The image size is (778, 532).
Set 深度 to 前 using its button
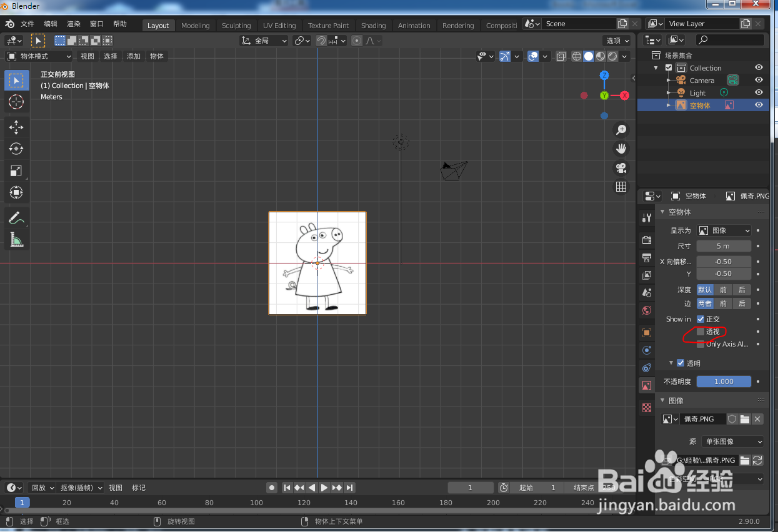(723, 290)
